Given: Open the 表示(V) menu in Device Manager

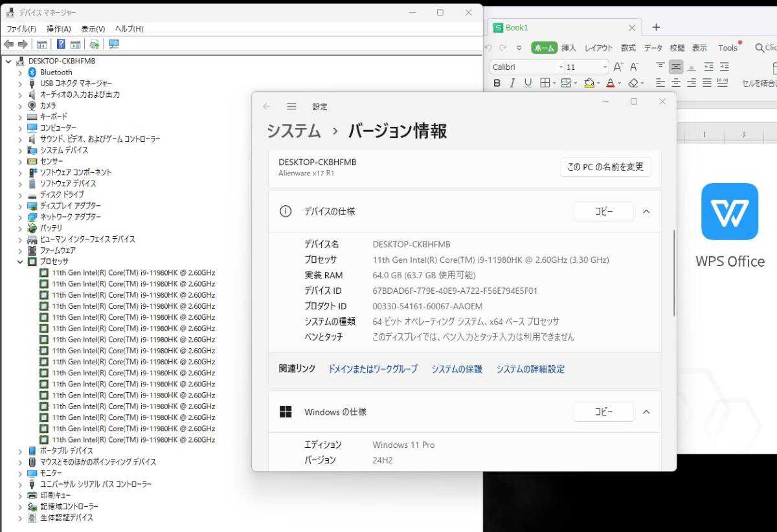Looking at the screenshot, I should click(x=93, y=29).
